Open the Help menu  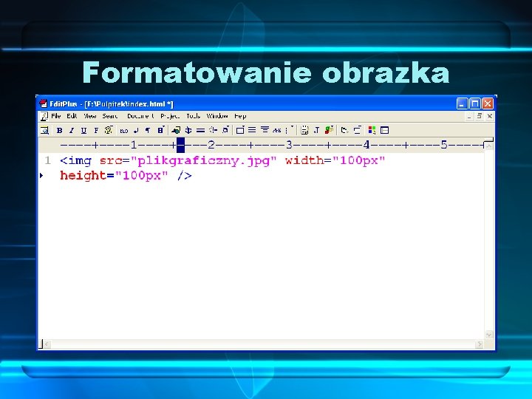[240, 116]
